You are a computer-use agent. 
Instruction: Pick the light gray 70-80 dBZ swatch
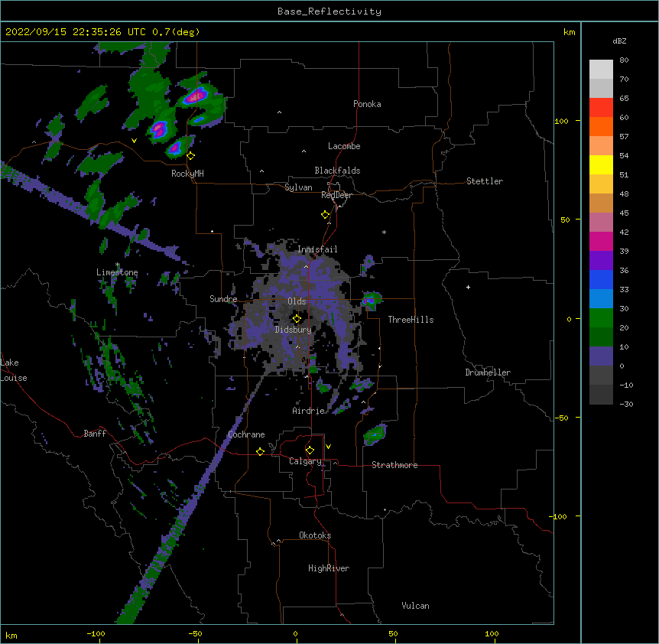click(601, 70)
